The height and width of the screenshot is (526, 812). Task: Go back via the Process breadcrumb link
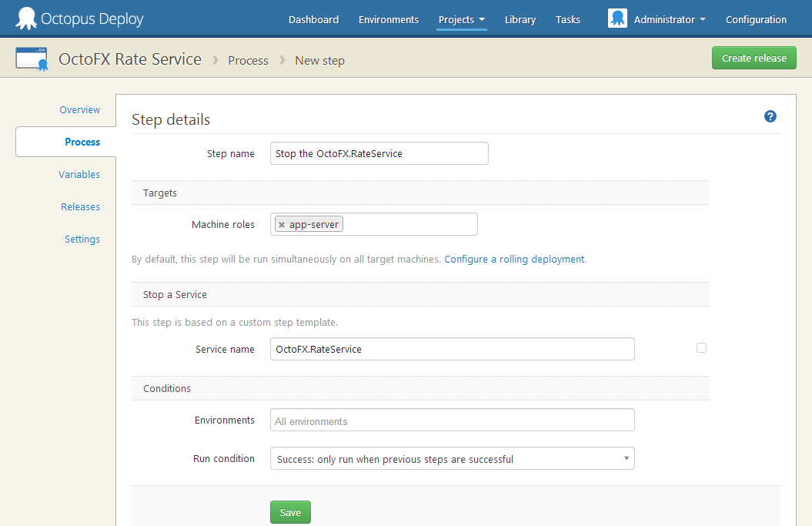coord(248,60)
